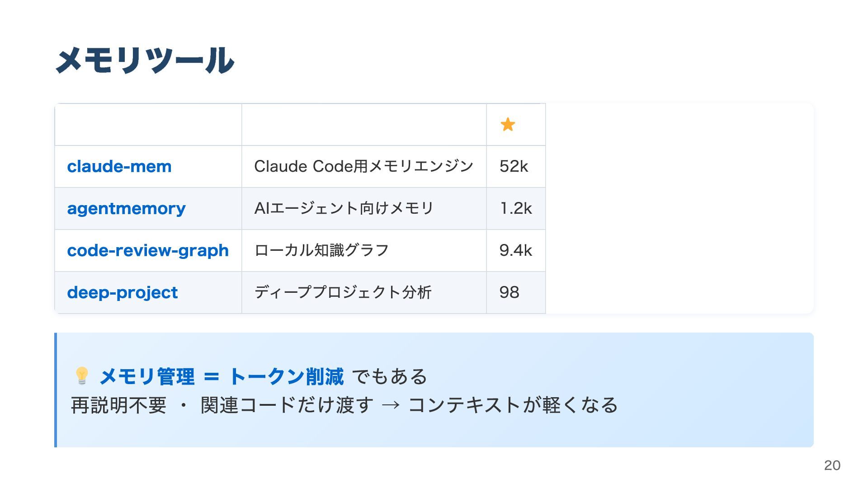Click the 関連コードだけ渡す phrase
This screenshot has height=488, width=868.
pos(287,405)
